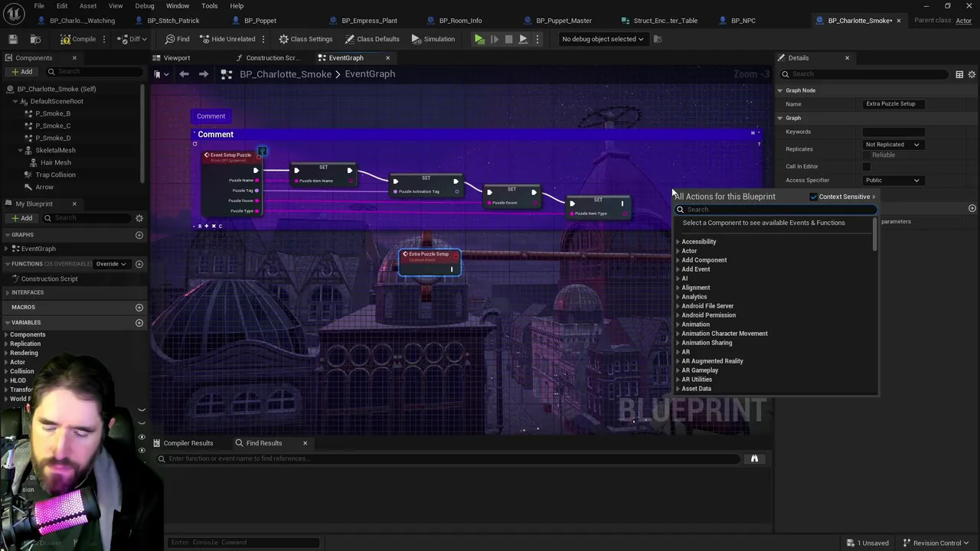Add a new variable with plus icon

coord(139,323)
